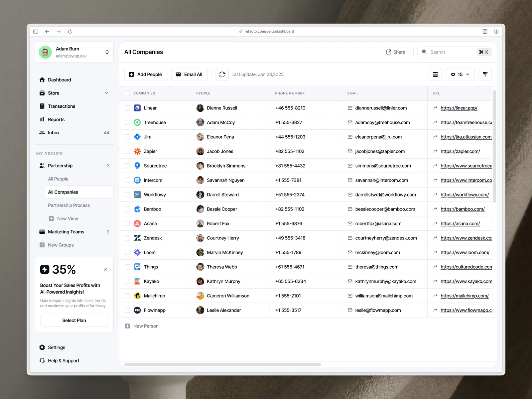Open the https://mailchimp.com/ link
This screenshot has width=532, height=399.
465,296
